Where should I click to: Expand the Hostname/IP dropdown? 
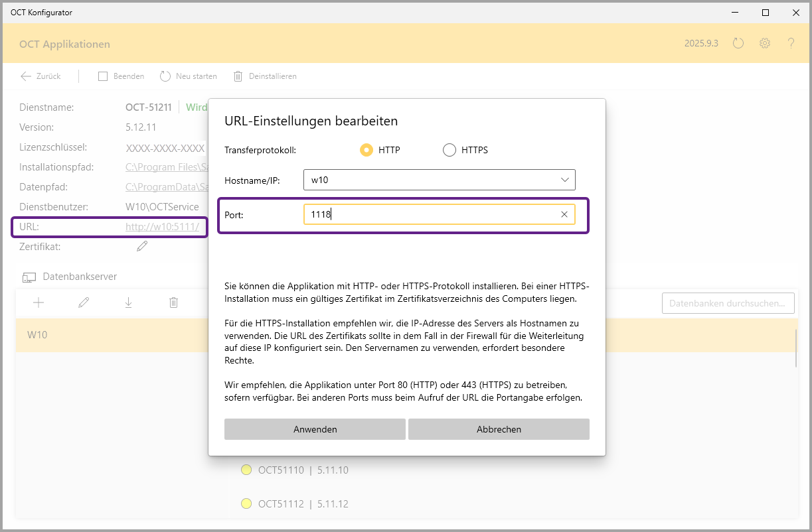pyautogui.click(x=565, y=180)
